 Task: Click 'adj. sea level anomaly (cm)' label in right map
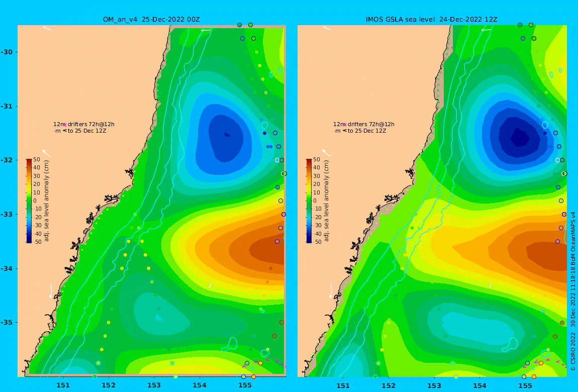coord(326,201)
